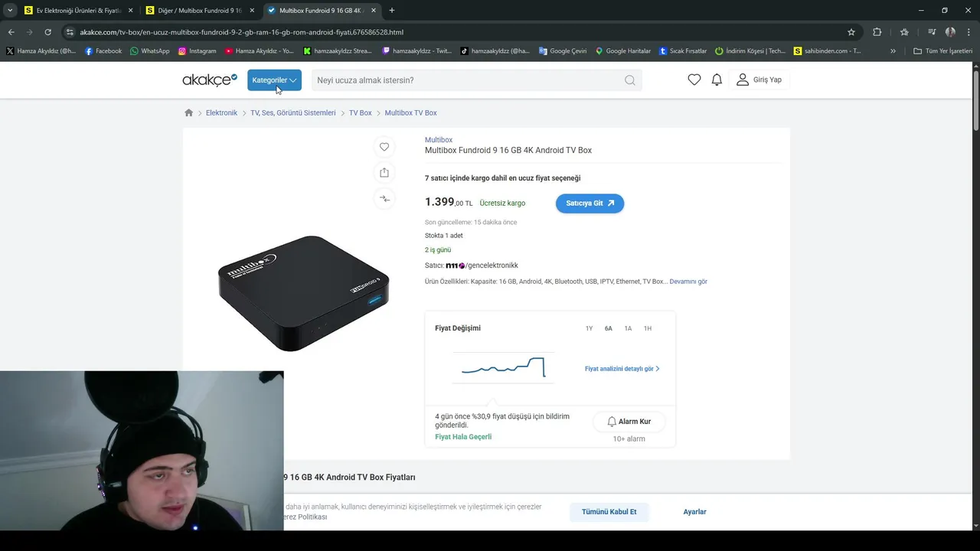Open Google Çeviri bookmark
The image size is (980, 551).
[563, 51]
